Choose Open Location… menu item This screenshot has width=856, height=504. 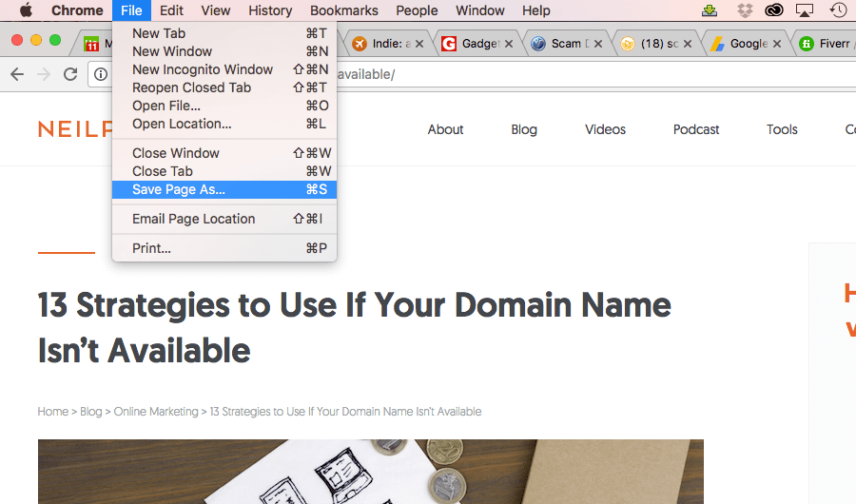(x=224, y=124)
